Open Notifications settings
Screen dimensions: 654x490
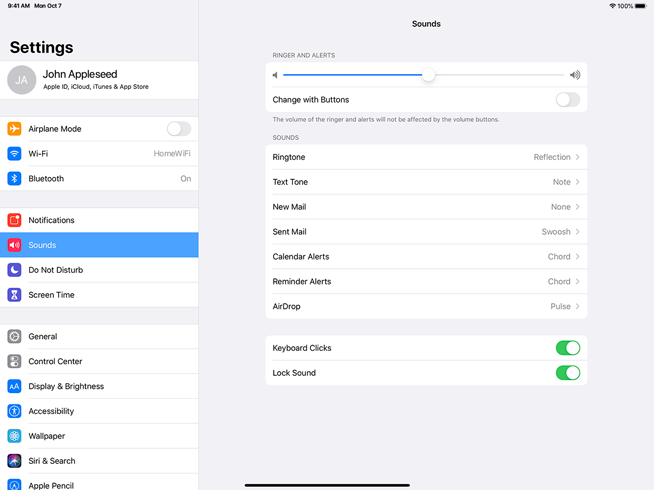click(99, 220)
